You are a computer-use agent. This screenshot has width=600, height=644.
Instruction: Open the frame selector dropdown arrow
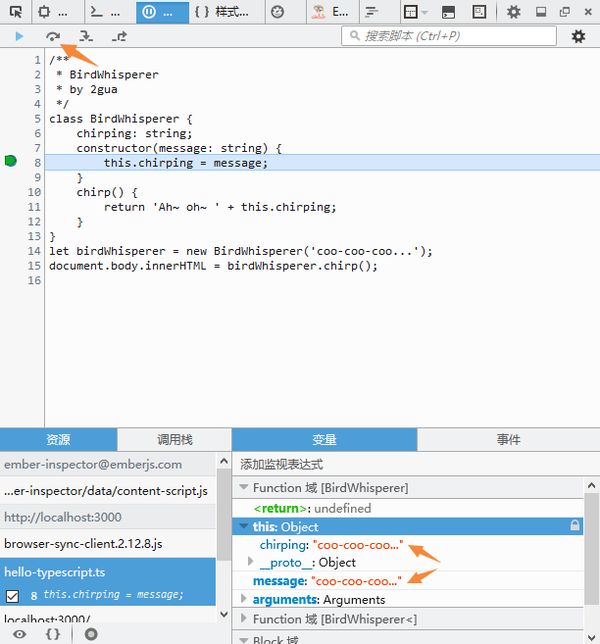click(x=425, y=12)
